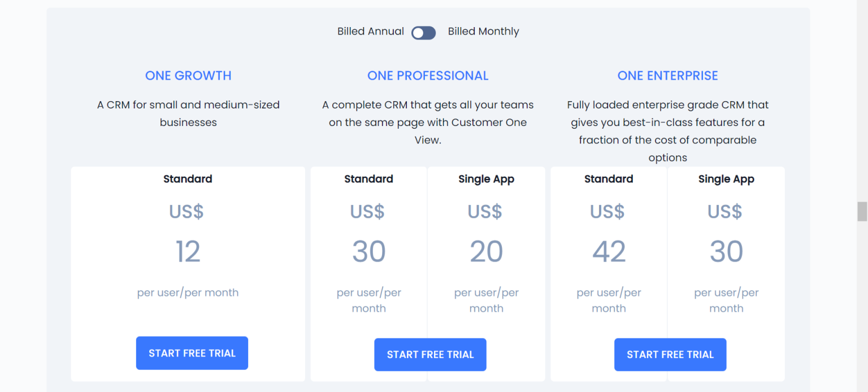Select Standard under One Growth
This screenshot has width=868, height=392.
188,179
